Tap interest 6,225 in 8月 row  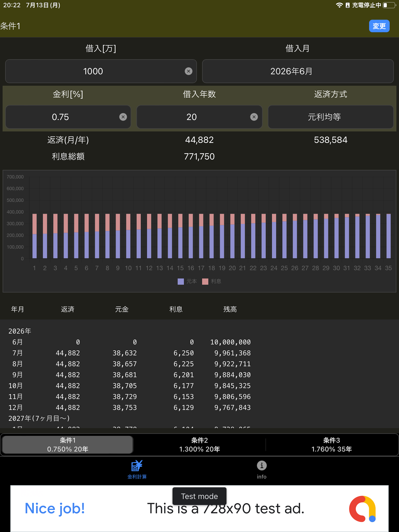(x=184, y=364)
